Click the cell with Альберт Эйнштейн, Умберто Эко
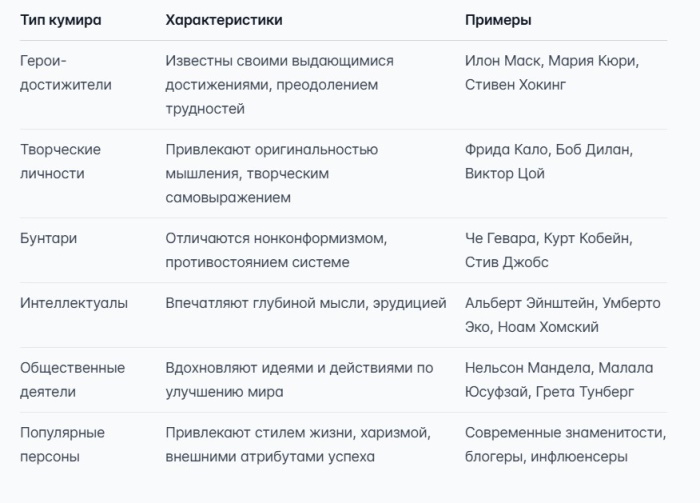 (562, 315)
